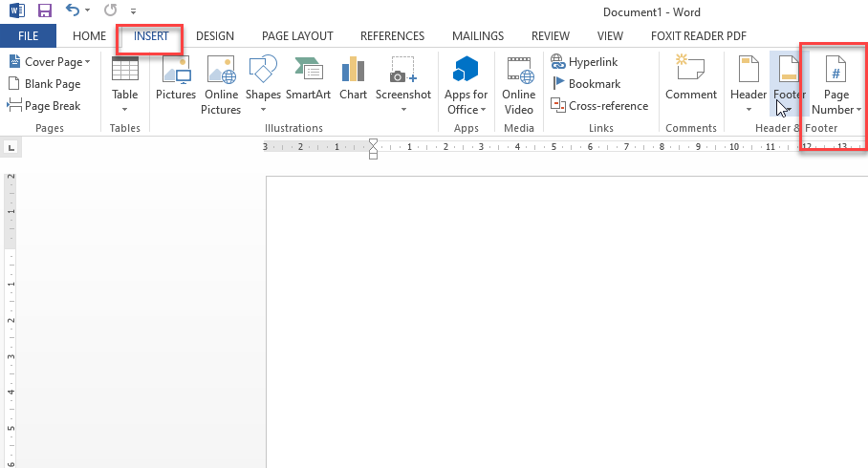Expand the Table dropdown
This screenshot has height=468, width=868.
pos(125,86)
